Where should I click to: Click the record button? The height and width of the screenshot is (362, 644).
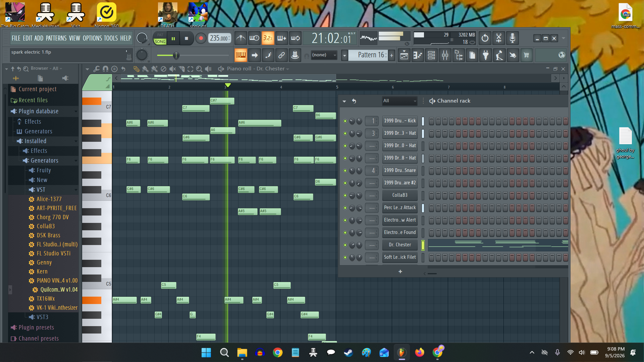pyautogui.click(x=201, y=38)
